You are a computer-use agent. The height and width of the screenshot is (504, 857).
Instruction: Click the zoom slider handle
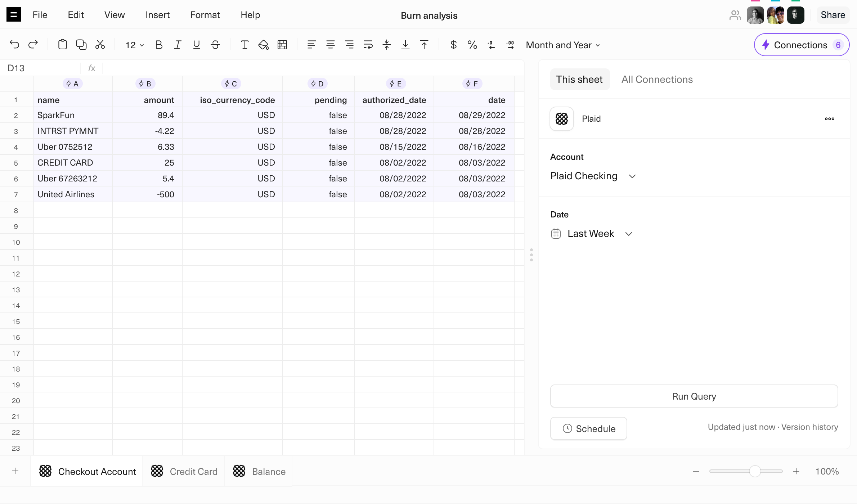755,471
